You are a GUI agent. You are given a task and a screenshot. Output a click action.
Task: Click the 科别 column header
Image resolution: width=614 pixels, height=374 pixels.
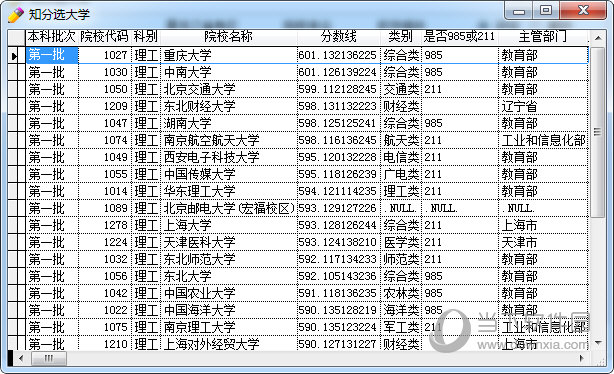pos(146,37)
